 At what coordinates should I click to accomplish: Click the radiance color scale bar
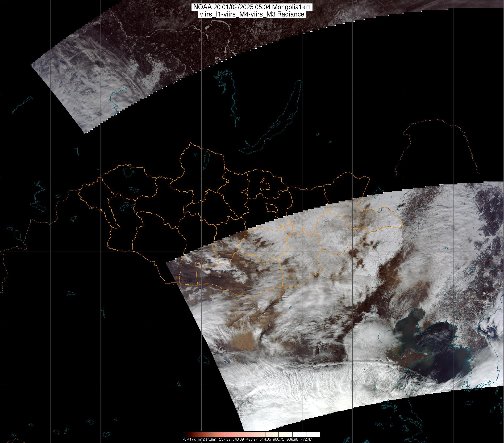pos(252,435)
